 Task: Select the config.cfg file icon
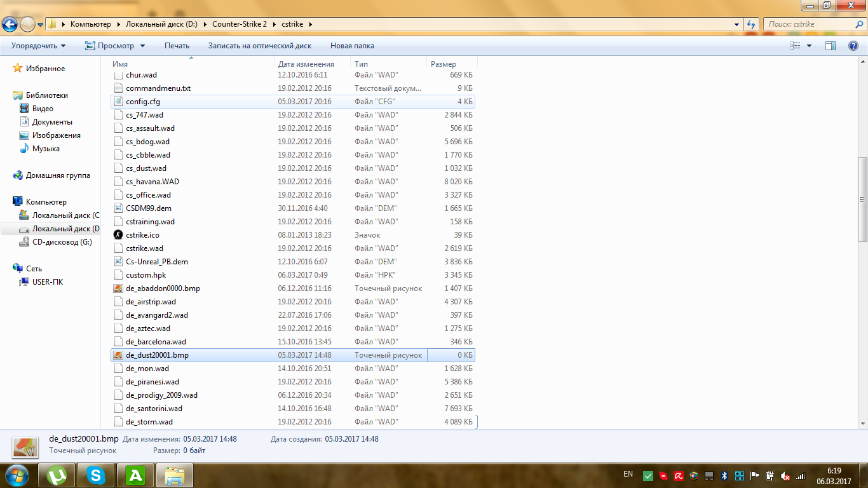pyautogui.click(x=118, y=102)
